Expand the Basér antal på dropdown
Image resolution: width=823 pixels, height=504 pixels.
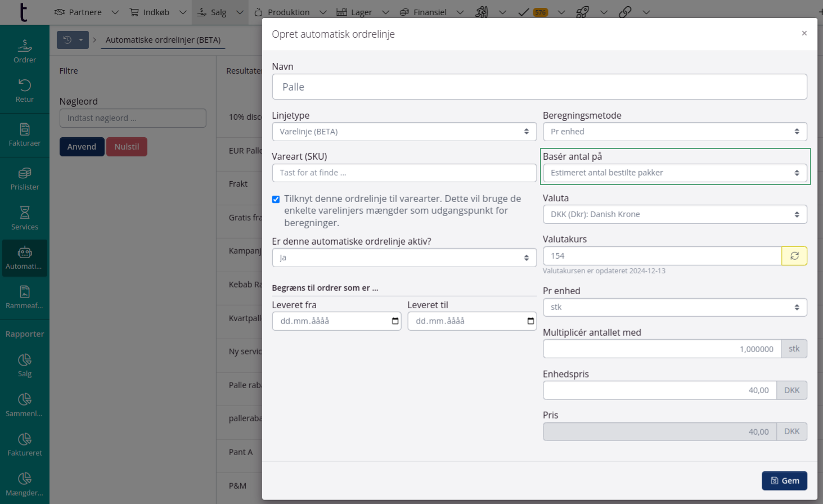674,173
